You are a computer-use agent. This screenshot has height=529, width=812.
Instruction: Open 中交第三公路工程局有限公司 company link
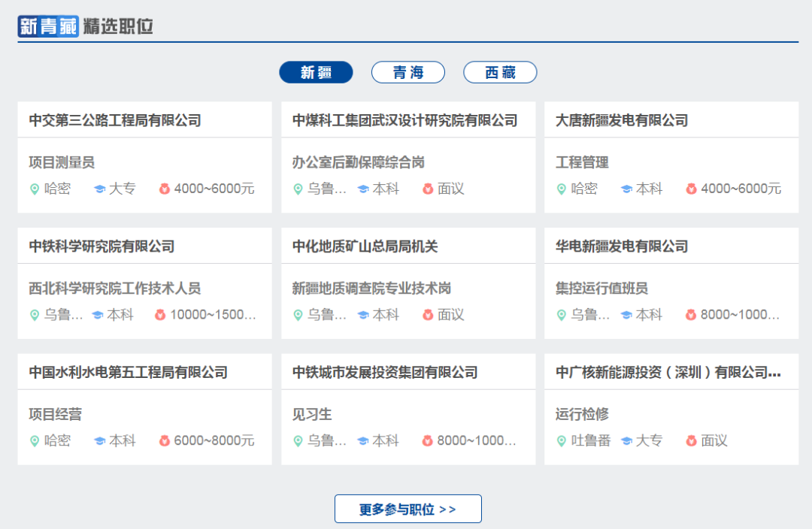115,121
